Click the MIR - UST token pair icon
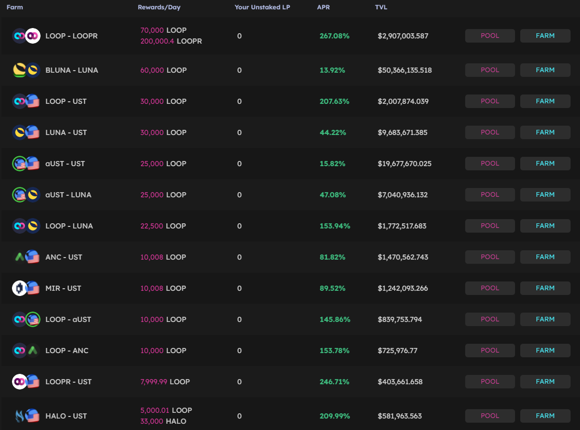580x430 pixels. [26, 288]
